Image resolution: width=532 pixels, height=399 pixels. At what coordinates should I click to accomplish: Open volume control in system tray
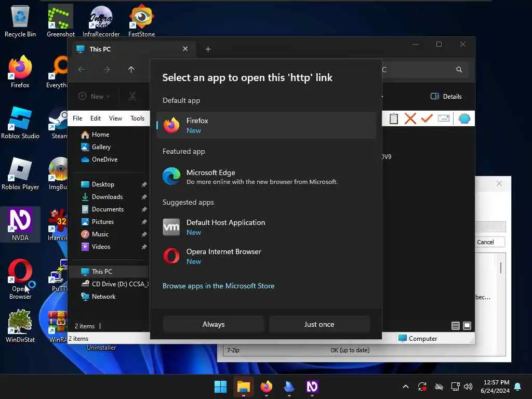[x=468, y=387]
